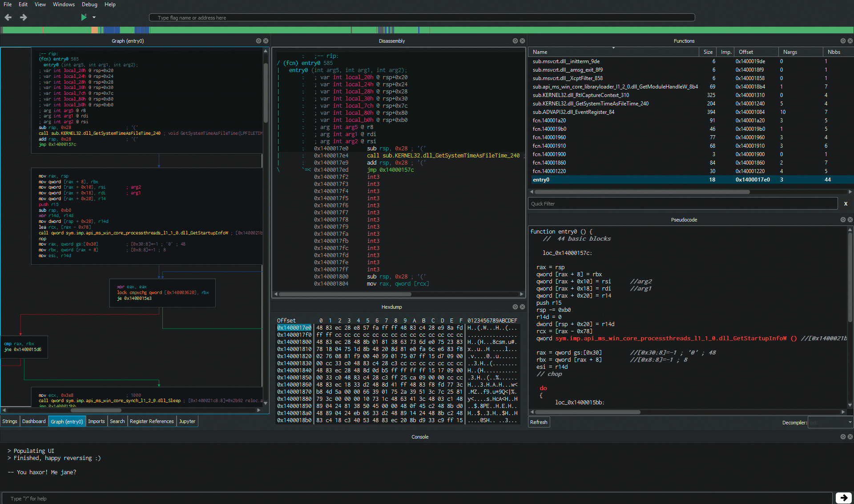
Task: Float the Hexdump panel
Action: click(x=515, y=307)
